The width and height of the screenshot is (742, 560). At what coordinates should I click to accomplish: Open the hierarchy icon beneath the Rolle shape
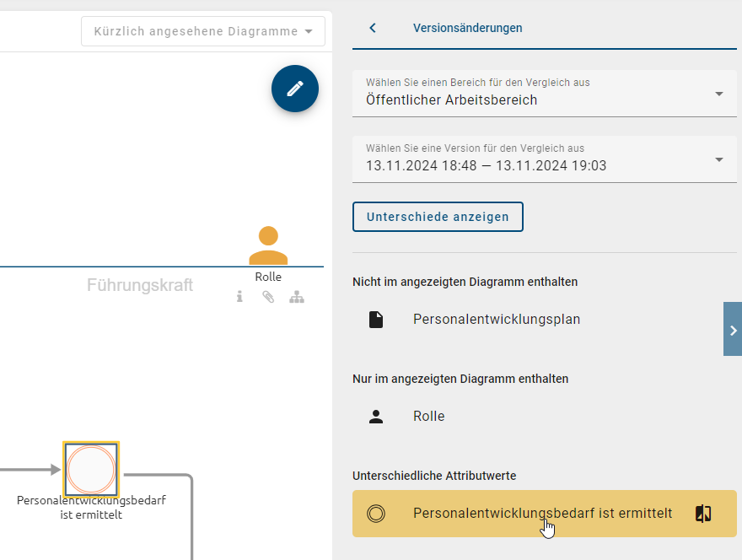(296, 296)
